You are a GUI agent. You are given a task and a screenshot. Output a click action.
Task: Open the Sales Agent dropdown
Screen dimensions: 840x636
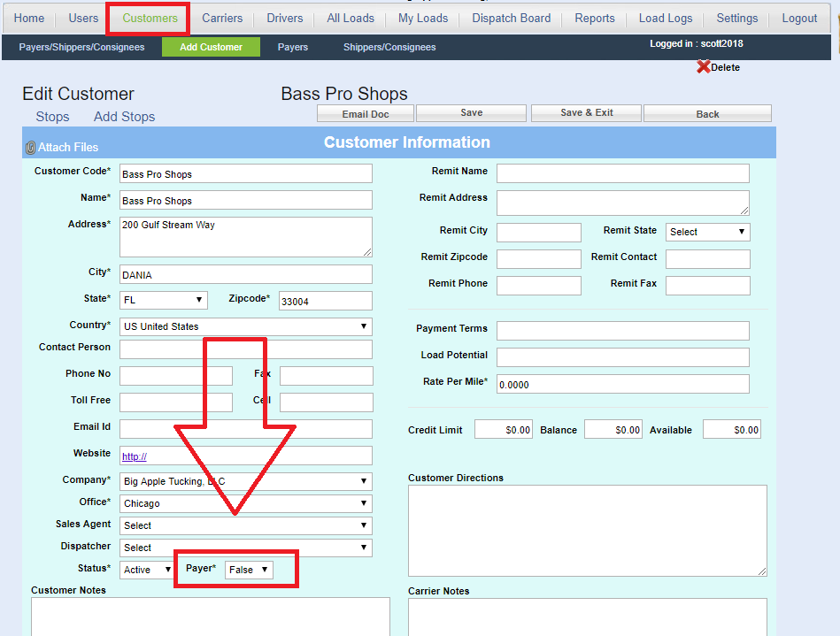[x=245, y=525]
